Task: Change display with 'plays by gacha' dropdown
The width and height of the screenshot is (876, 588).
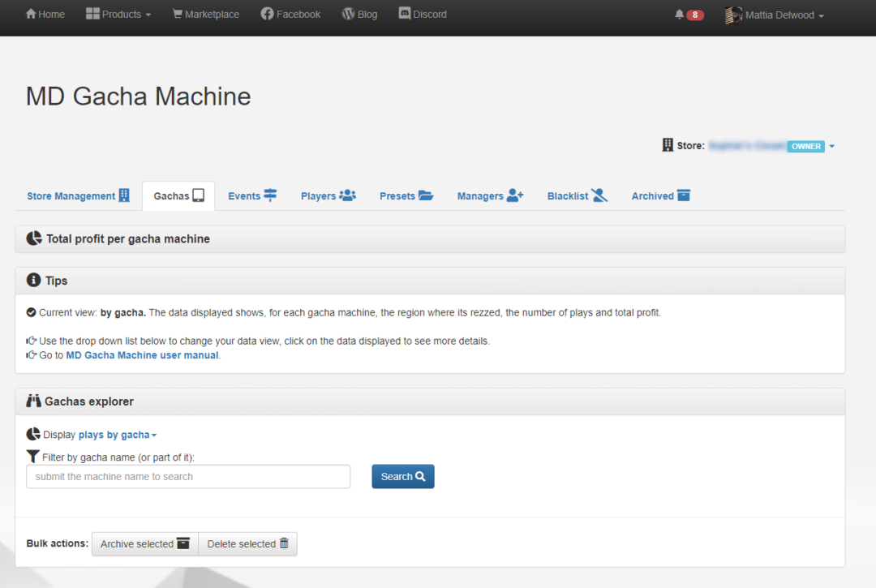Action: [117, 434]
